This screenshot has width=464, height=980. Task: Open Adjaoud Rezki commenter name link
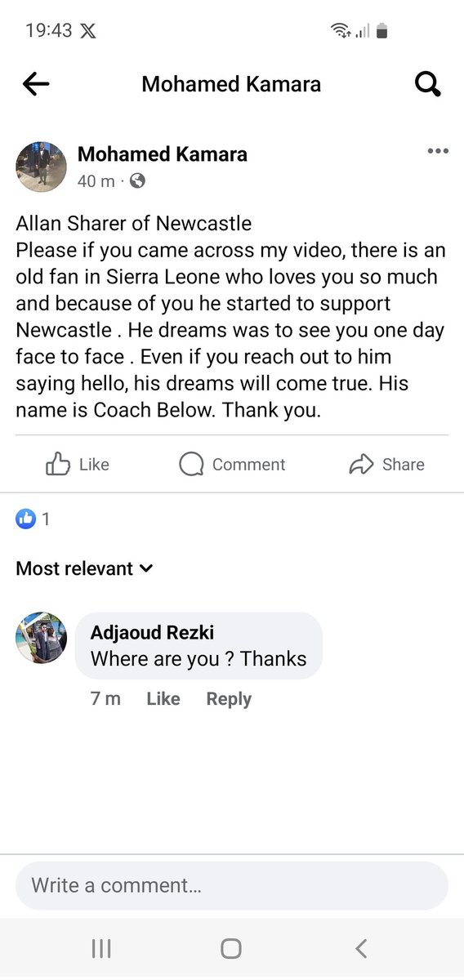tap(152, 633)
